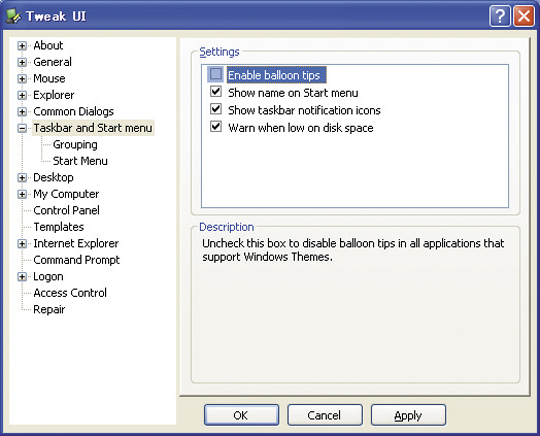Select My Computer in the tree
The width and height of the screenshot is (540, 436).
(66, 194)
